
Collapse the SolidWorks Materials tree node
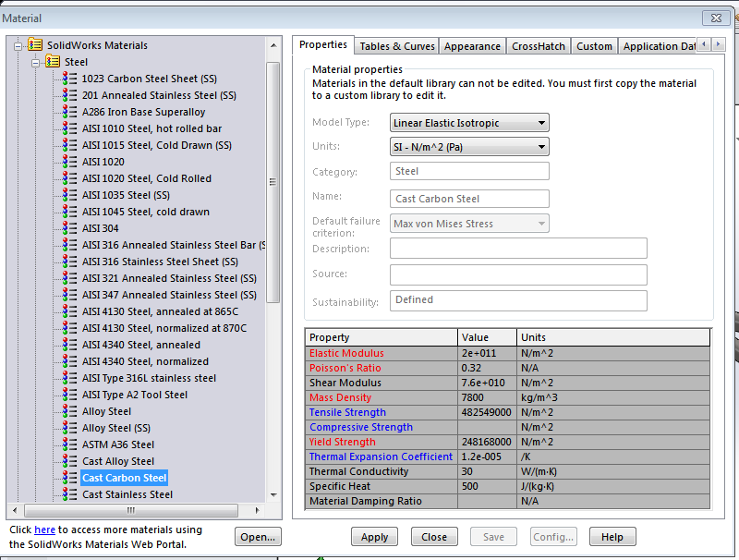tap(18, 45)
